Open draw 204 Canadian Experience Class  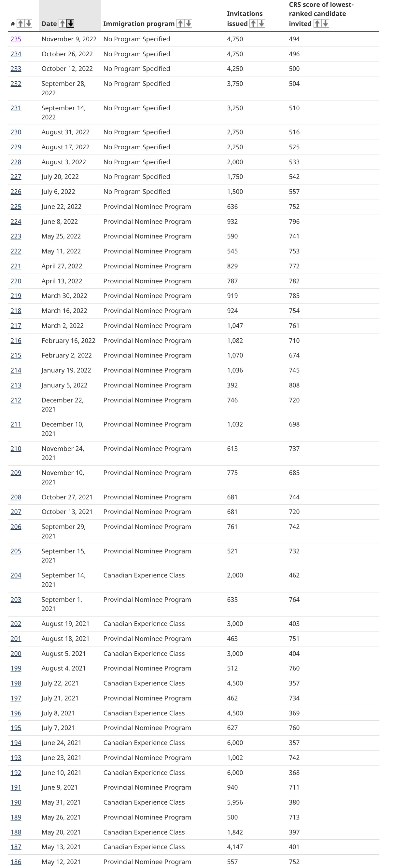[16, 575]
